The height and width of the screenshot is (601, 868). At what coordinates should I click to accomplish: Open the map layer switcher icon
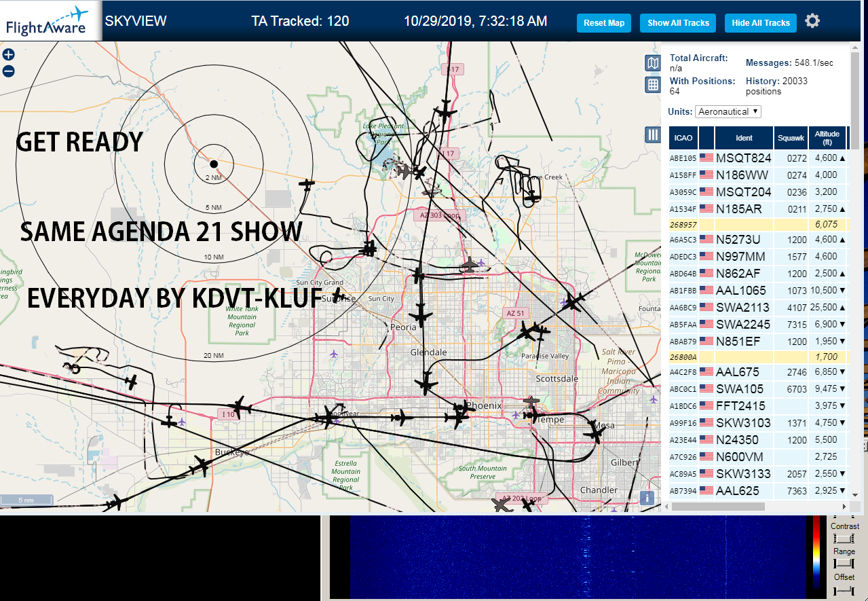(x=652, y=63)
